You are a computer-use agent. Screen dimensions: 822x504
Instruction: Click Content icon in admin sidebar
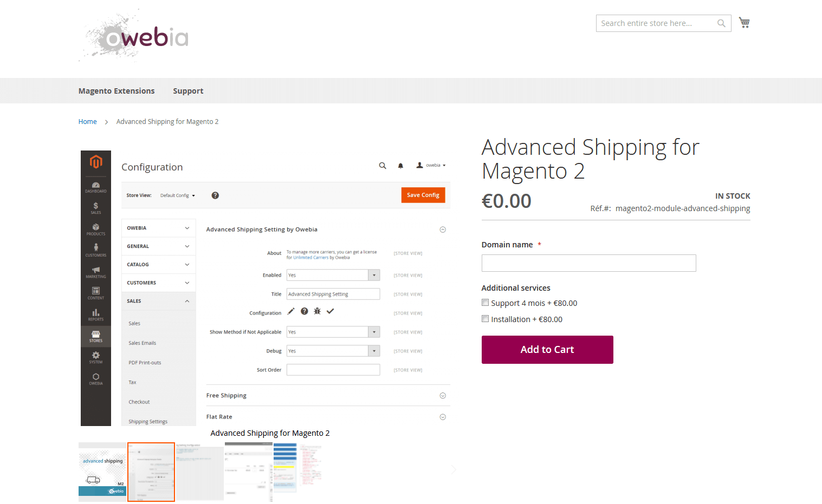click(x=96, y=293)
